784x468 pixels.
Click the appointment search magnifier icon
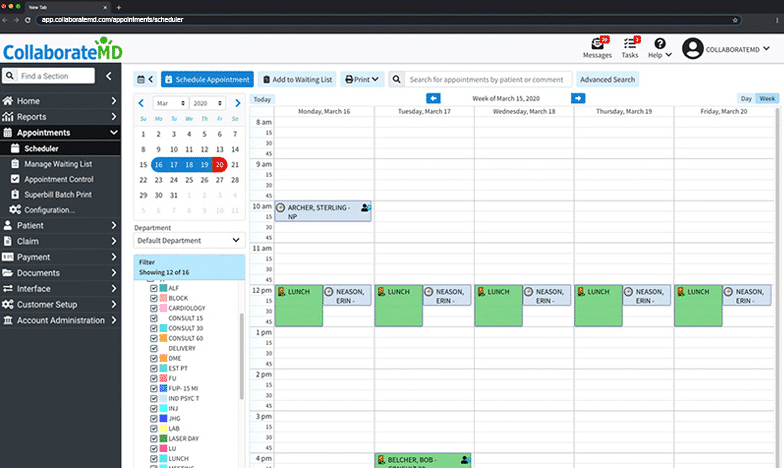(x=396, y=80)
